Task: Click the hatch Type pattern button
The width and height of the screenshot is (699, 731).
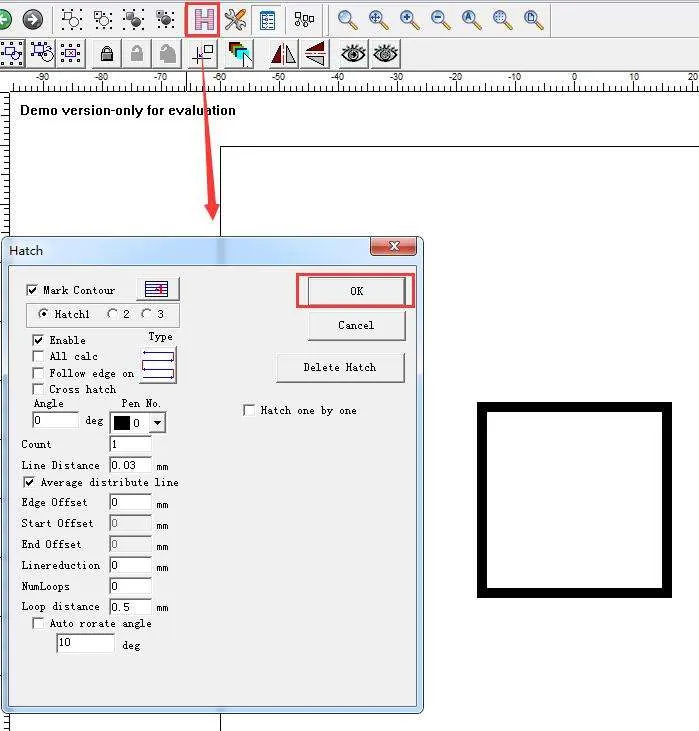Action: coord(158,365)
